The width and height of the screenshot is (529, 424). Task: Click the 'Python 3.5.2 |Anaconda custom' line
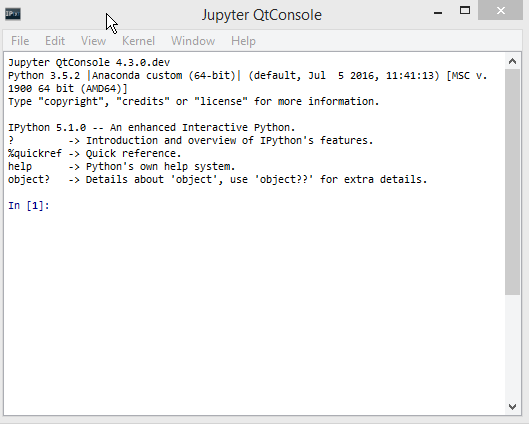point(248,76)
